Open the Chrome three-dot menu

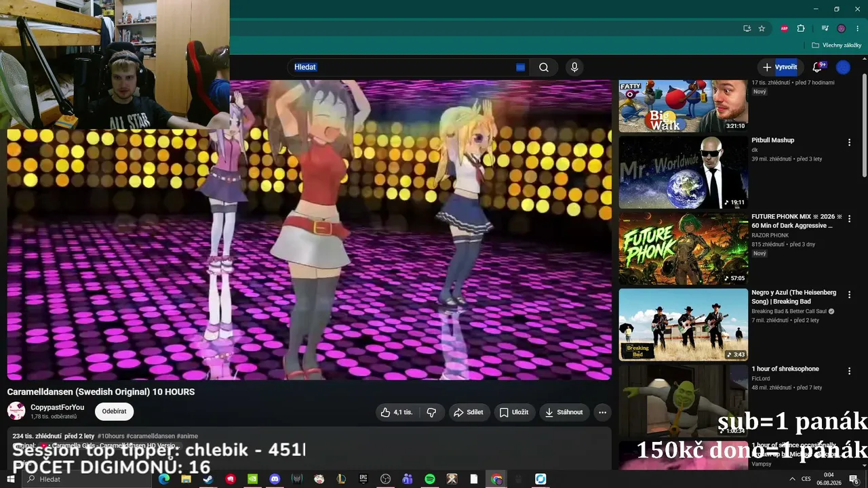click(858, 28)
